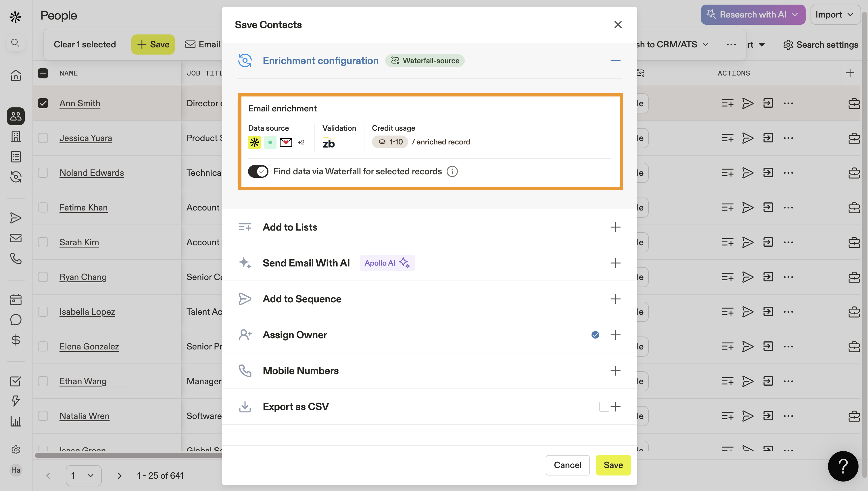Image resolution: width=868 pixels, height=491 pixels.
Task: Uncheck Ann Smith row checkbox
Action: click(43, 103)
